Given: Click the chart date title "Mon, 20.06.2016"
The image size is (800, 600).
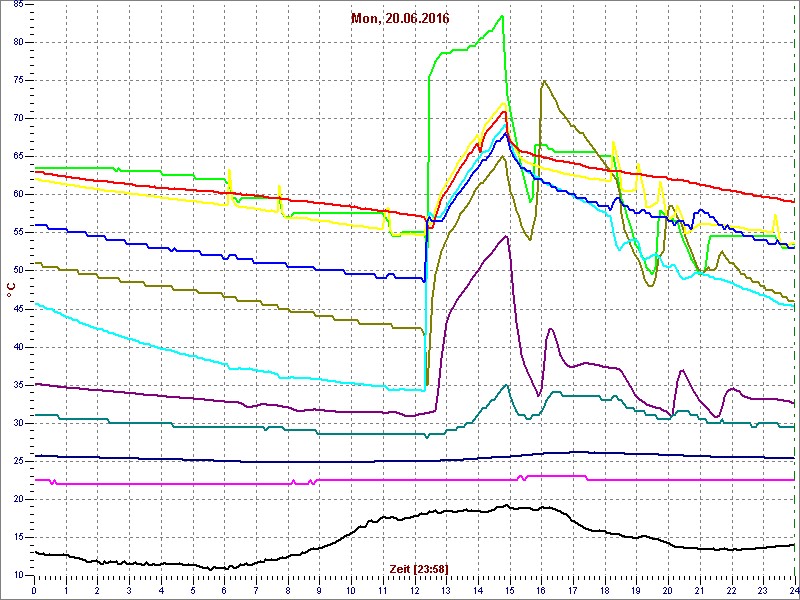Looking at the screenshot, I should tap(400, 19).
